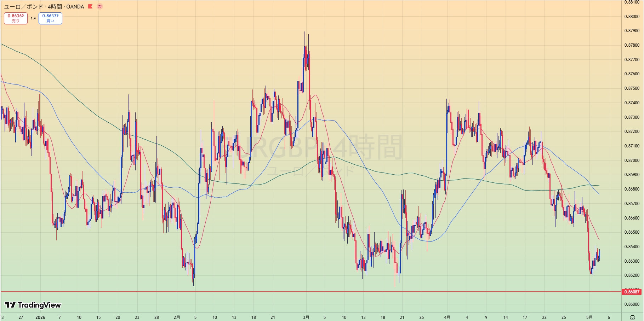Click the 2026 label on the time axis
The width and height of the screenshot is (644, 321).
tap(40, 317)
